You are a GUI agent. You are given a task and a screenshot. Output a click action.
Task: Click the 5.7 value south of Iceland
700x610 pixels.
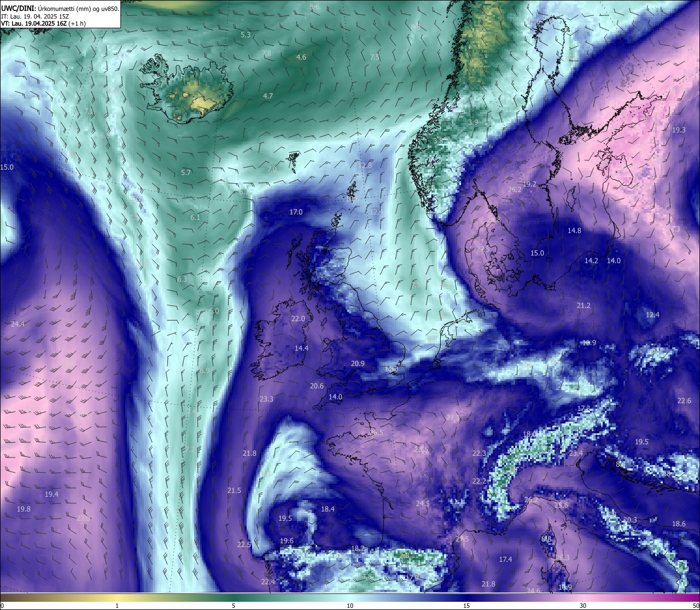[x=186, y=173]
